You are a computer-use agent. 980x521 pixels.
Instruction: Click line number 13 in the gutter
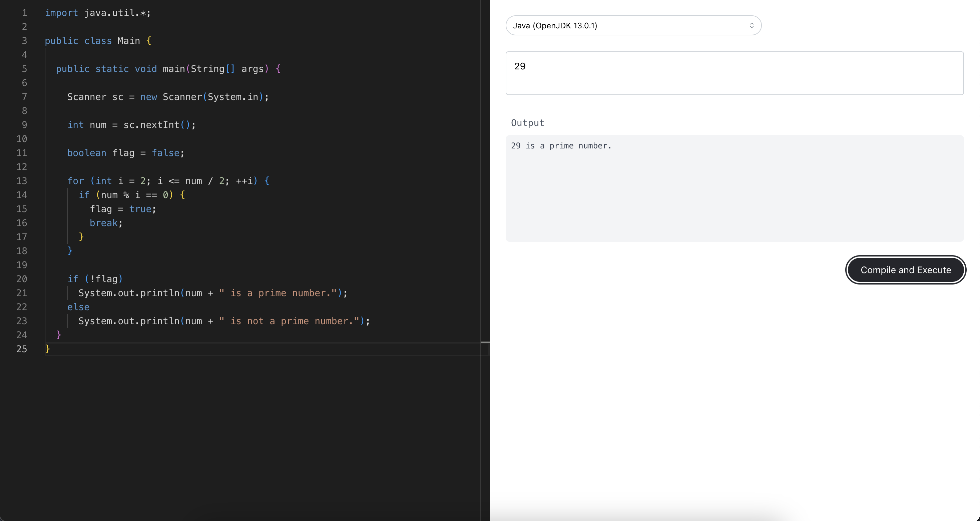point(22,181)
